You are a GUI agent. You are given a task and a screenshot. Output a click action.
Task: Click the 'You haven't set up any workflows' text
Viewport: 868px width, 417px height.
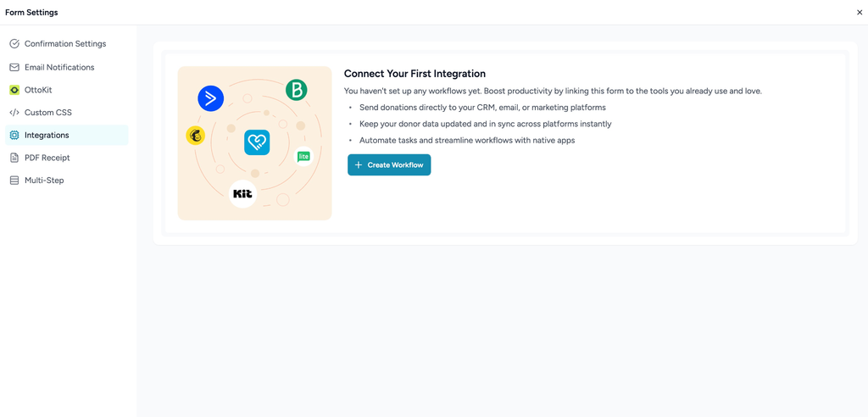[553, 91]
